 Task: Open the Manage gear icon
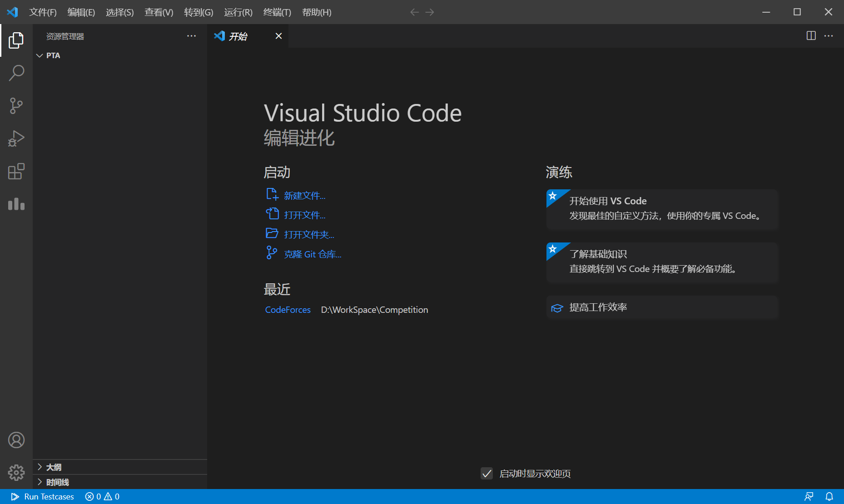16,473
